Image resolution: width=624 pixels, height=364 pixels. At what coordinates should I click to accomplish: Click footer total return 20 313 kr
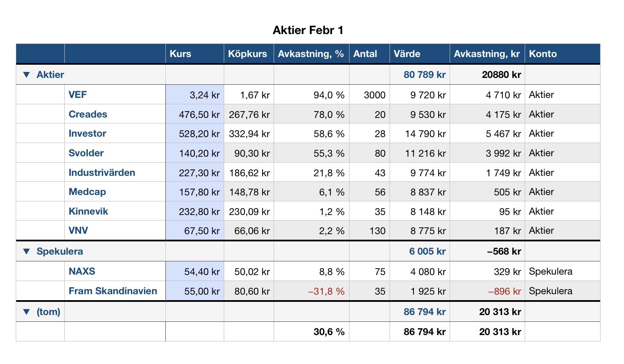[x=487, y=332]
